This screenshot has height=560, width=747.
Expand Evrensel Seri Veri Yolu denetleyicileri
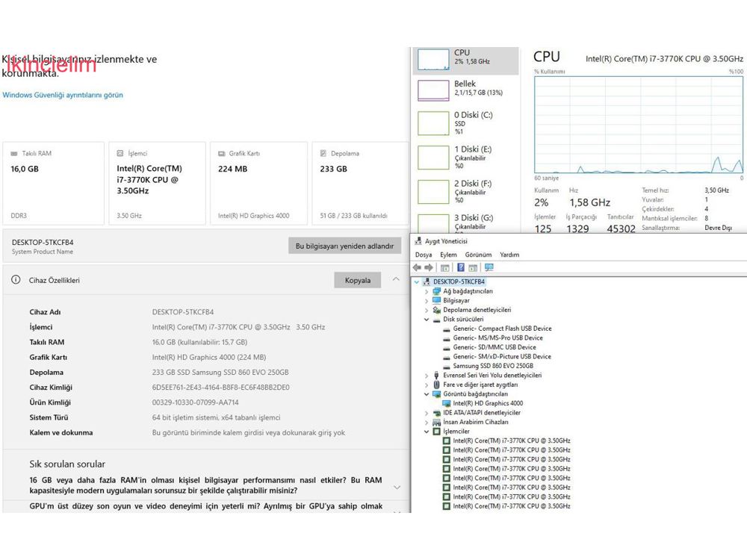427,376
